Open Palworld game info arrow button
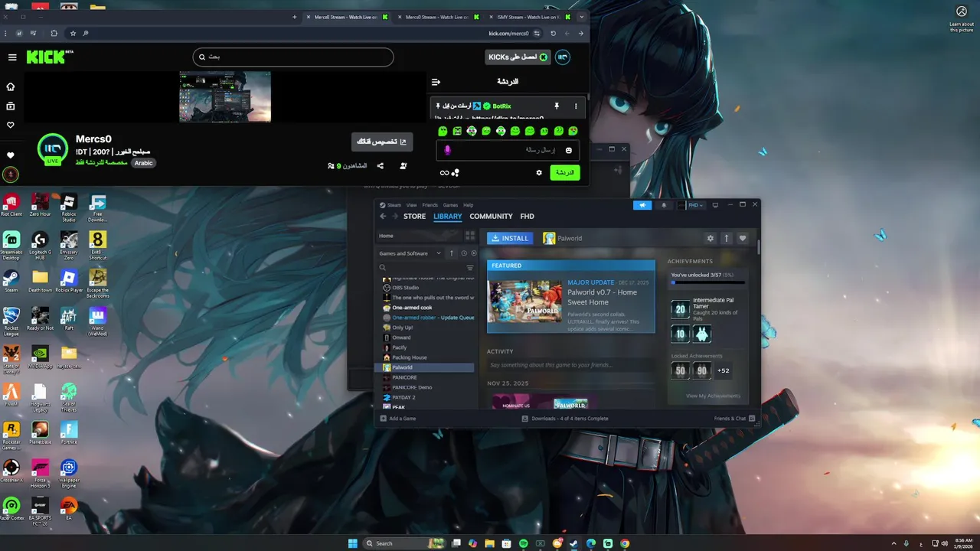980x551 pixels. 727,238
